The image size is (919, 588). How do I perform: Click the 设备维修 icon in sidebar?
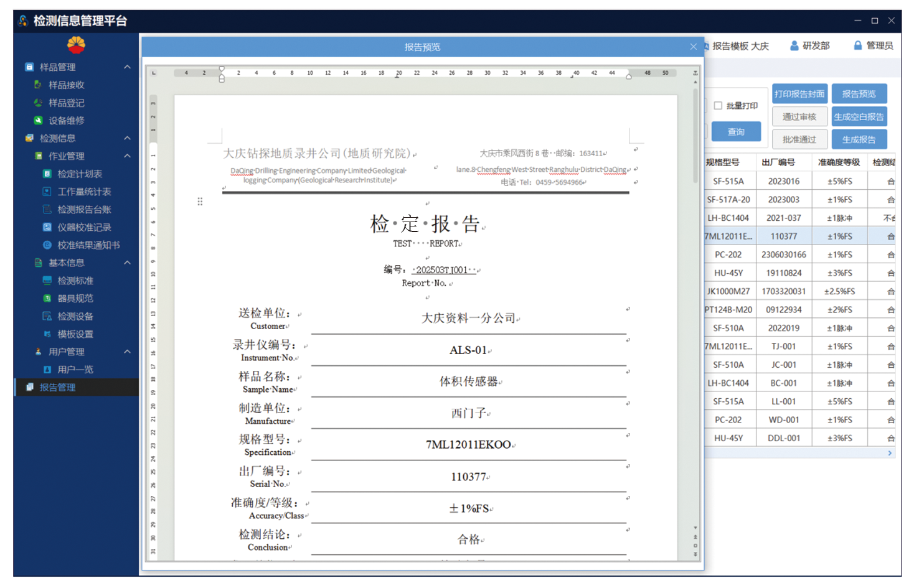38,120
